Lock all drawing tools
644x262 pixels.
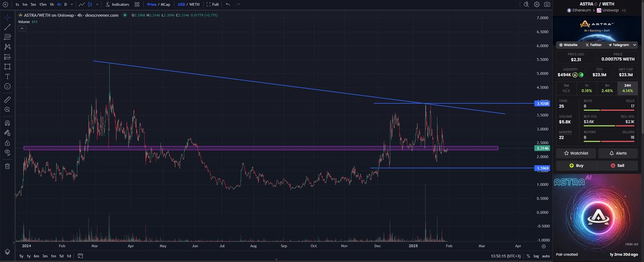(8, 142)
